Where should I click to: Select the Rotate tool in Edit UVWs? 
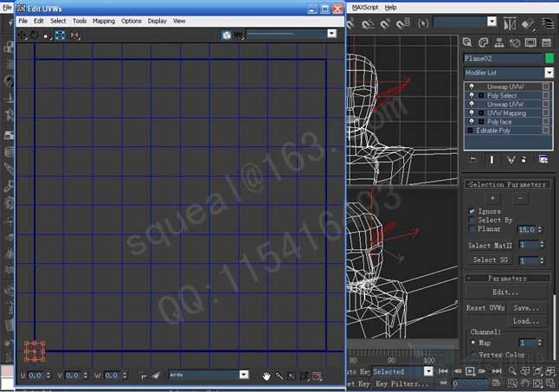[35, 35]
